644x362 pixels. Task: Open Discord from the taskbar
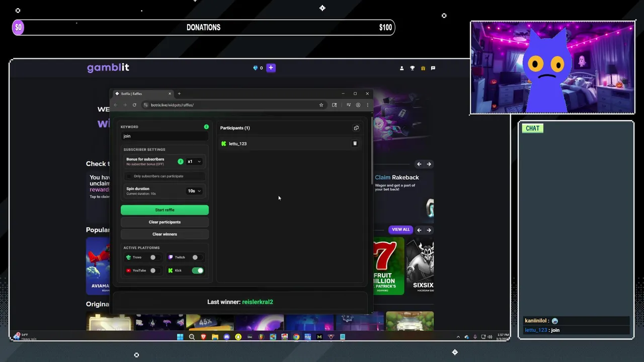[226, 337]
